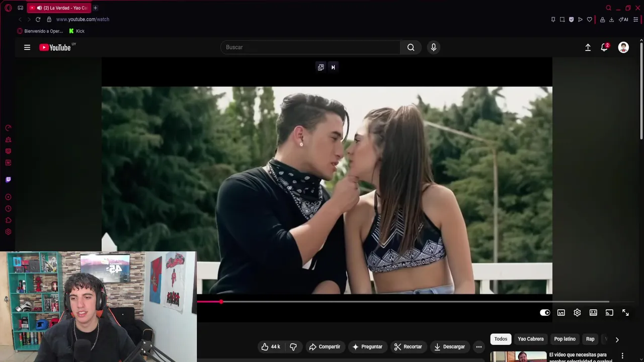
Task: Open the GX Corner controller icon
Action: [x=20, y=8]
